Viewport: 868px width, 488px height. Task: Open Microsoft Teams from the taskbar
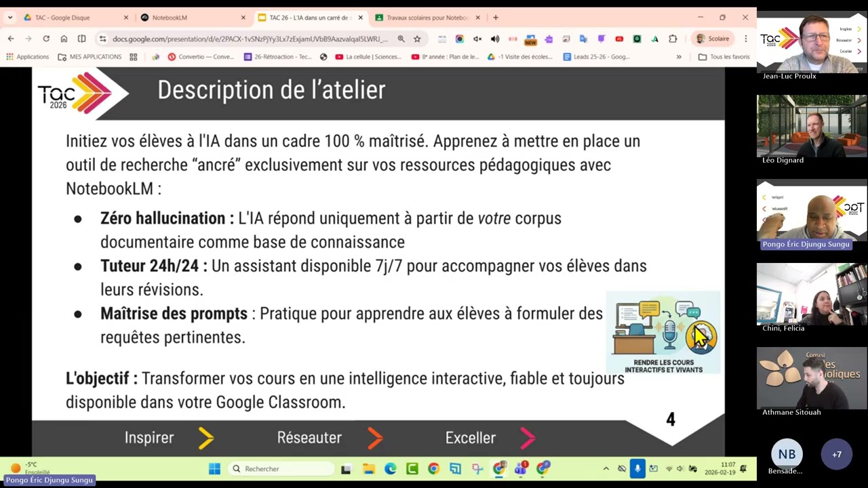tap(521, 468)
